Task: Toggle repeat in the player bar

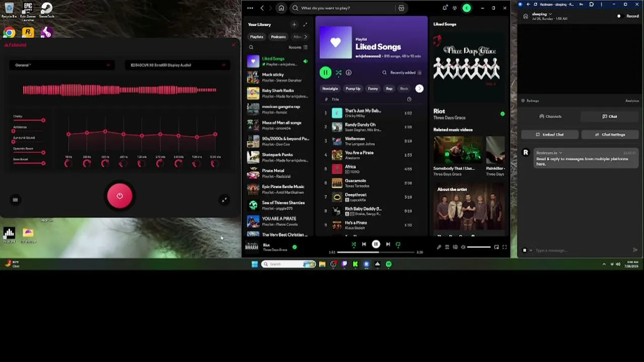Action: tap(398, 244)
